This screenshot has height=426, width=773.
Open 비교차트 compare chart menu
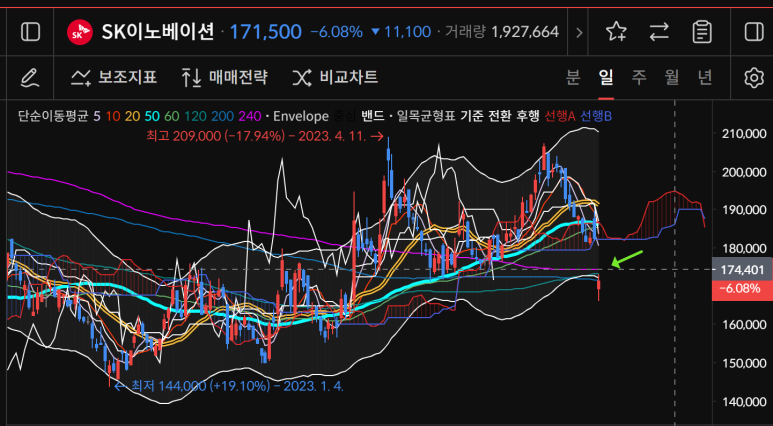coord(335,77)
